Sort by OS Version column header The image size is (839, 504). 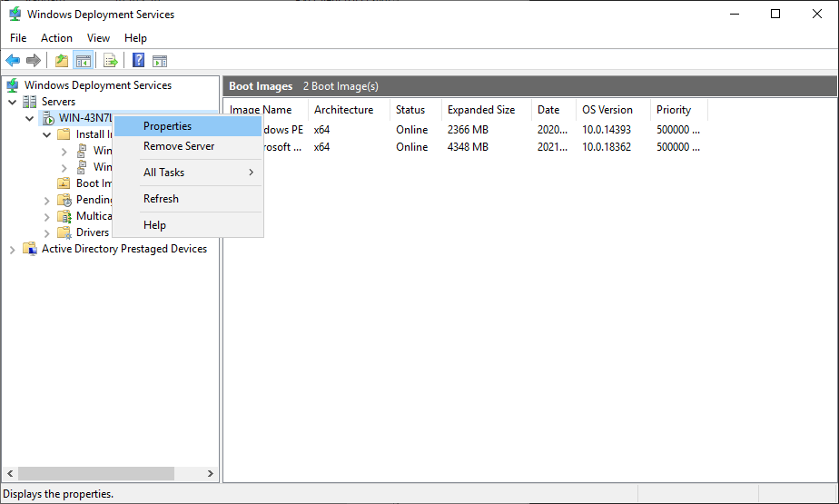click(613, 110)
